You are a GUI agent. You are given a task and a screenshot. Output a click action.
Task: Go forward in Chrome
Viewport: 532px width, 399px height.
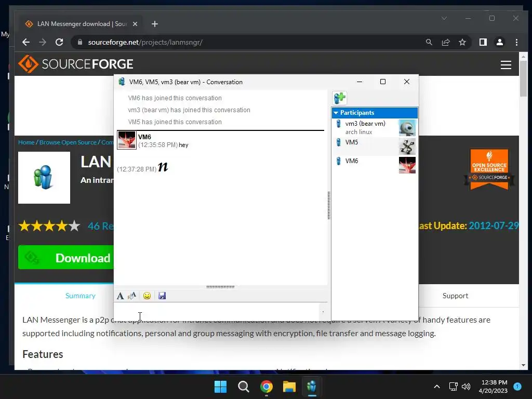point(43,42)
